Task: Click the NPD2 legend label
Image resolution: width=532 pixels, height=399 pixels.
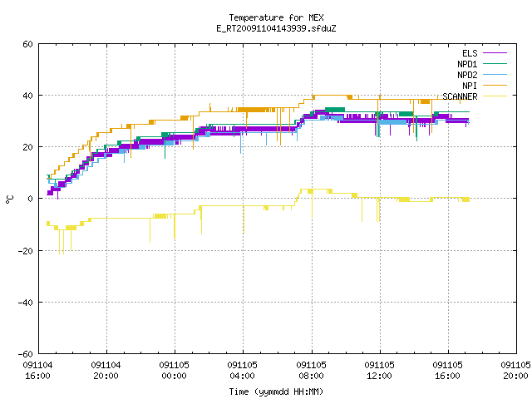Action: click(x=467, y=75)
